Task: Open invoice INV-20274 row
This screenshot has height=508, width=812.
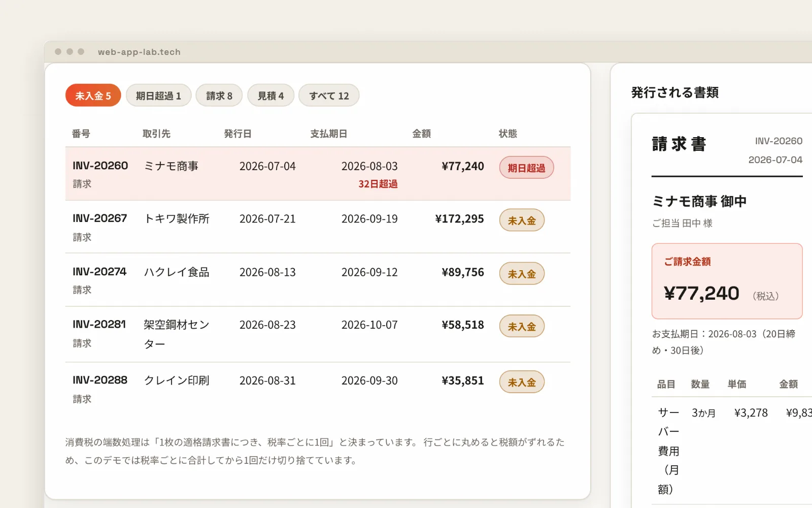Action: pyautogui.click(x=318, y=280)
